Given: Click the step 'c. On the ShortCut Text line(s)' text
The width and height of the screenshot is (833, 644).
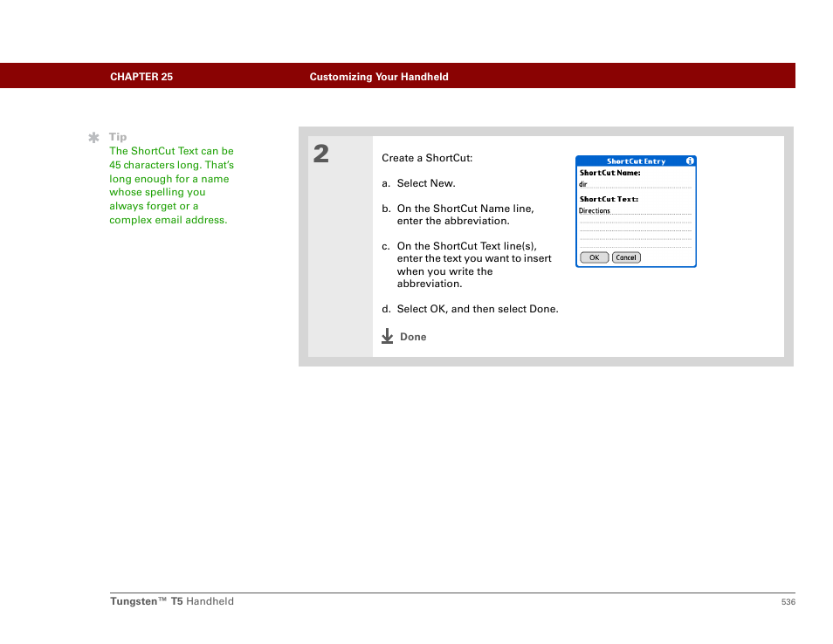Looking at the screenshot, I should coord(466,264).
